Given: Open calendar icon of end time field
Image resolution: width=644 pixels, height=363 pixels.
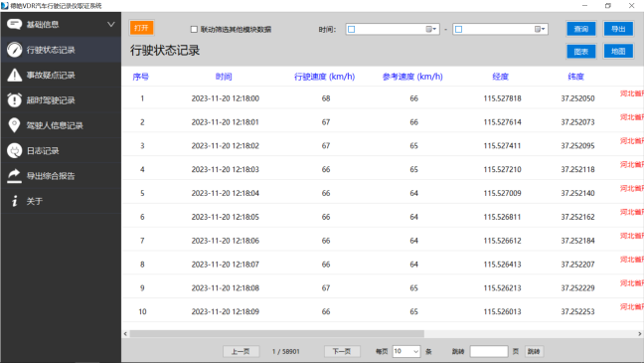Looking at the screenshot, I should 538,29.
